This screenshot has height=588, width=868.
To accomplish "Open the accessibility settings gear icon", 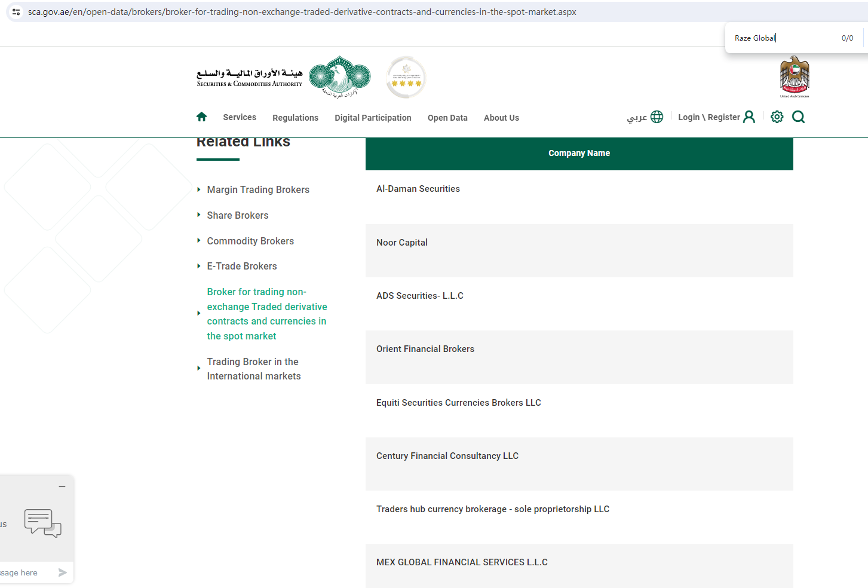I will (x=777, y=117).
